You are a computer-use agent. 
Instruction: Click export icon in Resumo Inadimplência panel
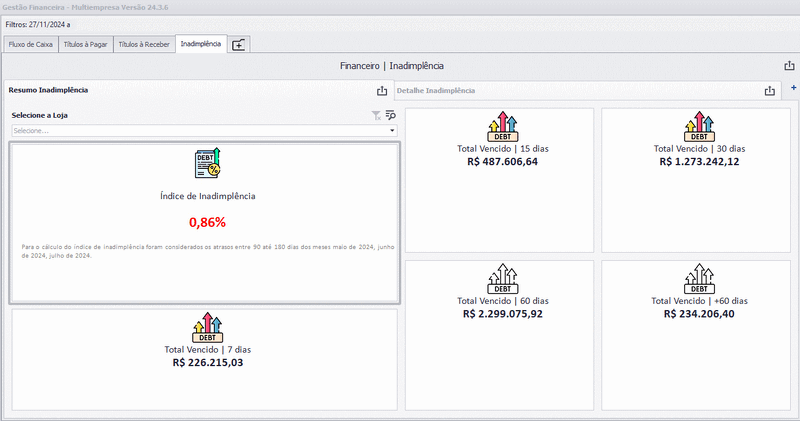[x=382, y=91]
